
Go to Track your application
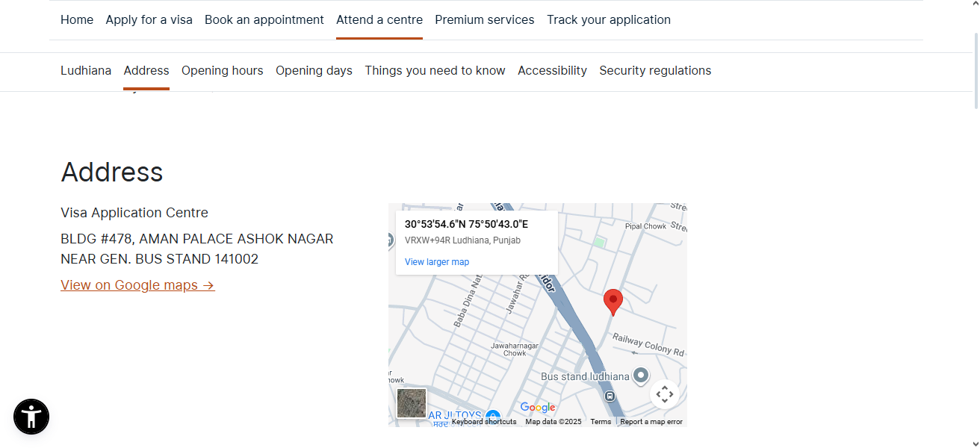tap(608, 19)
